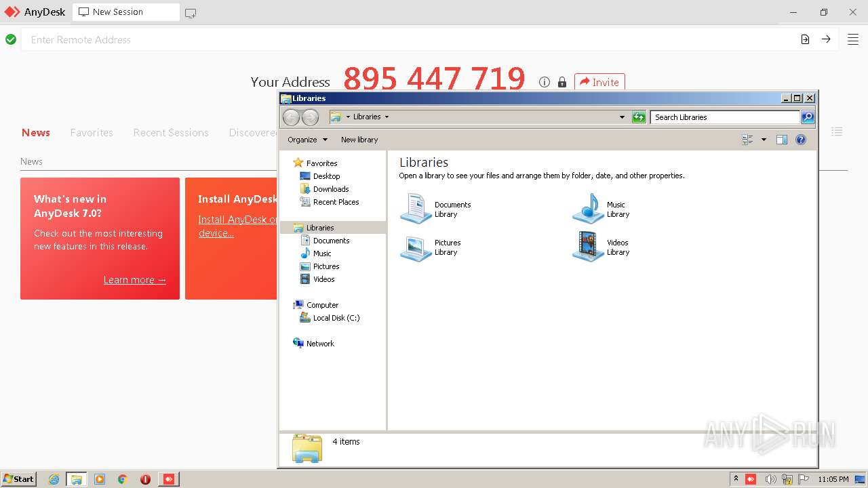Click dropdown arrow before Libraries in breadcrumb
The width and height of the screenshot is (868, 488).
coord(348,117)
